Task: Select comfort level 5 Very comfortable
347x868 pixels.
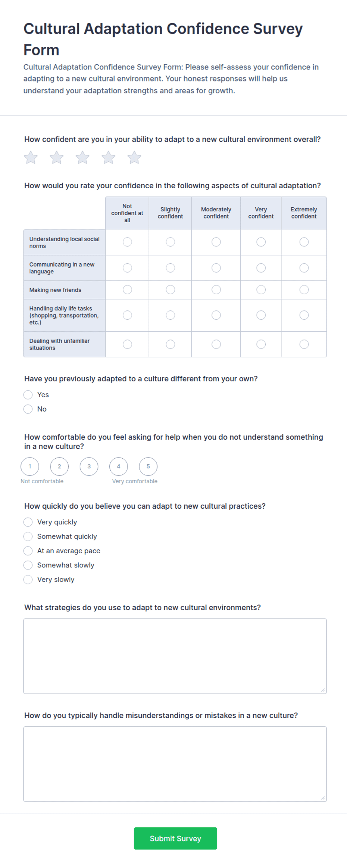Action: click(x=148, y=466)
